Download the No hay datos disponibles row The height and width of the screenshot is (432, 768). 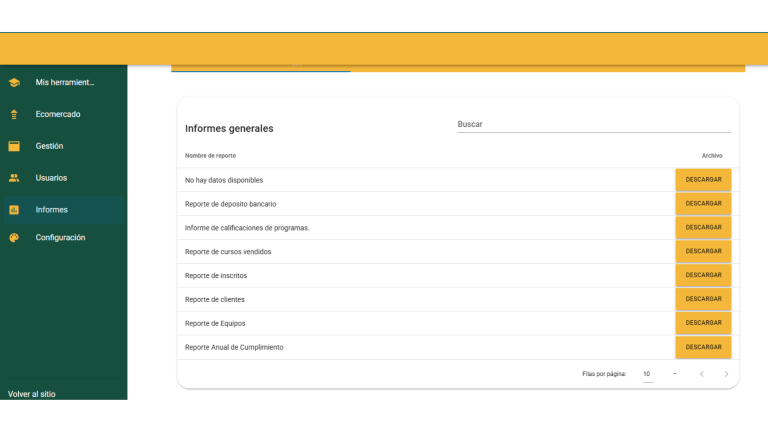pos(703,180)
